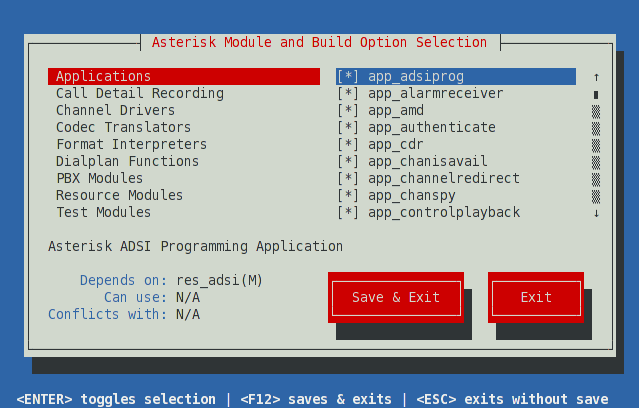Toggle the app_cdr module selection
Screen dimensions: 639x408
(348, 145)
